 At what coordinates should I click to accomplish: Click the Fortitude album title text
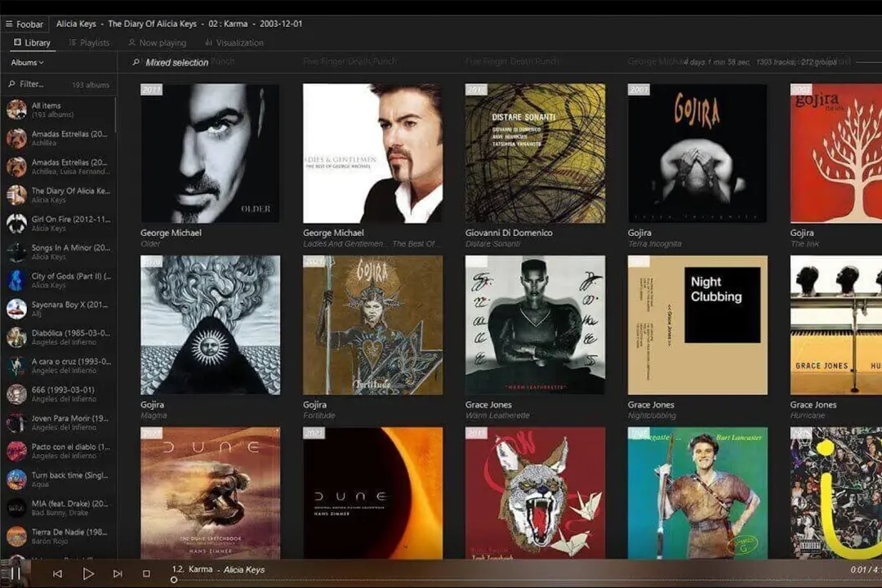[x=319, y=415]
